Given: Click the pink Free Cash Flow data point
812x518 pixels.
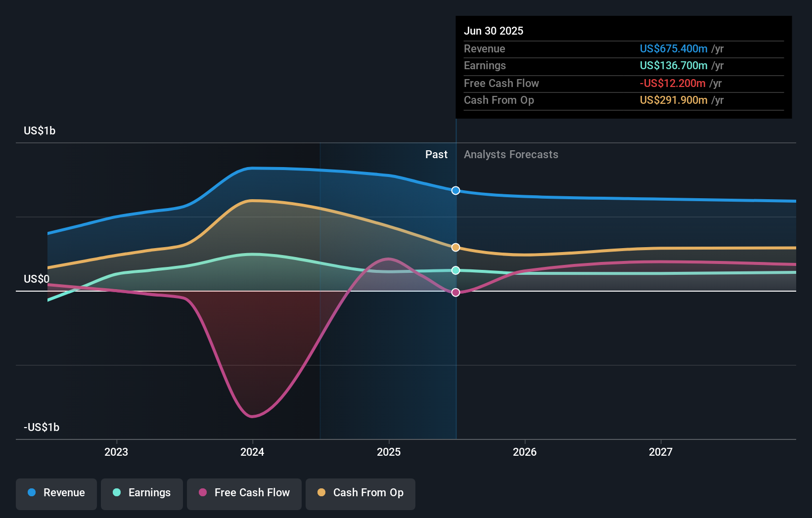Looking at the screenshot, I should 455,292.
